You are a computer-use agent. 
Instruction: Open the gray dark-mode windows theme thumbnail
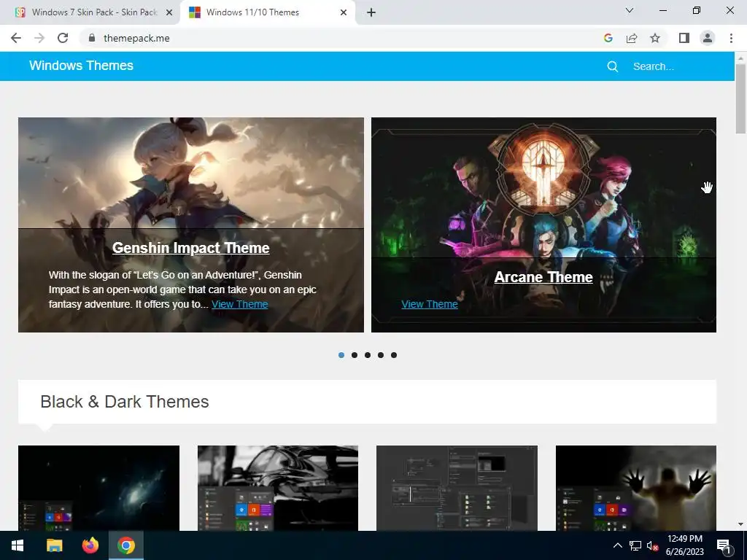coord(457,488)
